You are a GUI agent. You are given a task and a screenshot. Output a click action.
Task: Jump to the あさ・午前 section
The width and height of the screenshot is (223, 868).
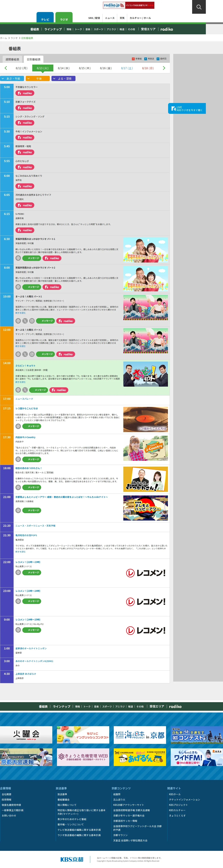[x=12, y=78]
